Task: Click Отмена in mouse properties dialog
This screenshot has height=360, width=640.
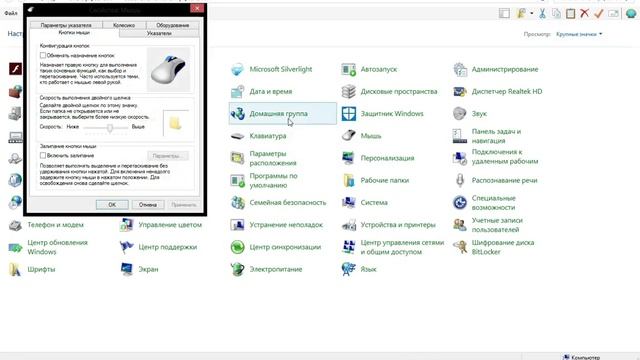Action: (x=148, y=204)
